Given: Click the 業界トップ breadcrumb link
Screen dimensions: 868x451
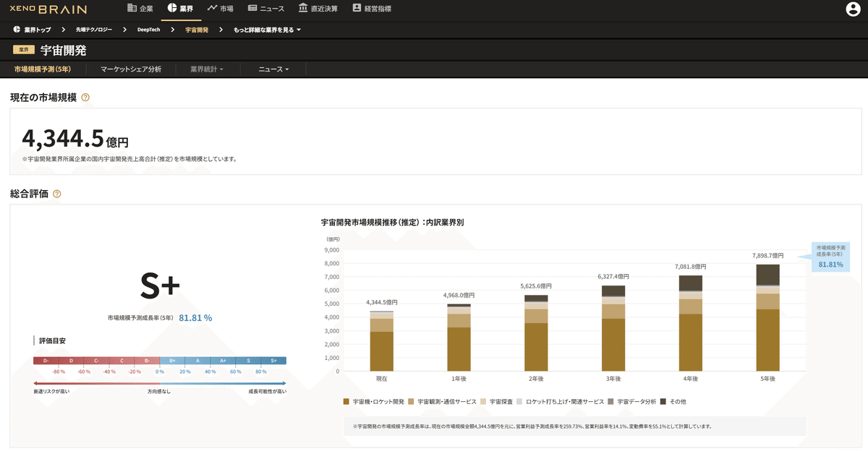Looking at the screenshot, I should (32, 30).
